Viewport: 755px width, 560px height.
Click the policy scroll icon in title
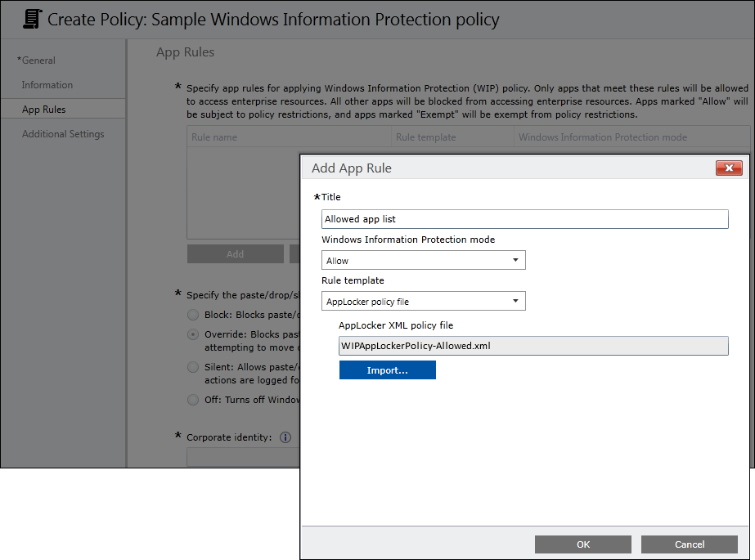pos(32,18)
